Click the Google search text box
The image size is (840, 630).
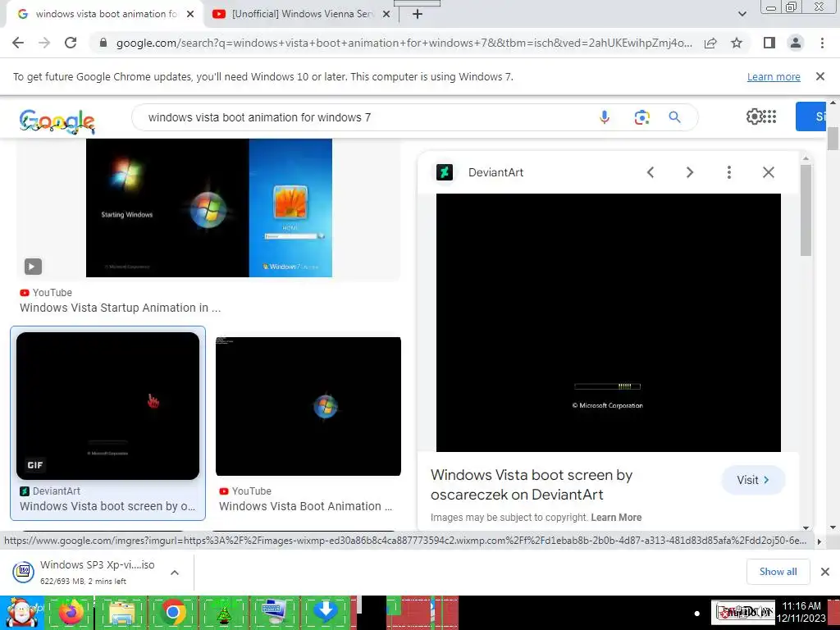click(x=364, y=117)
